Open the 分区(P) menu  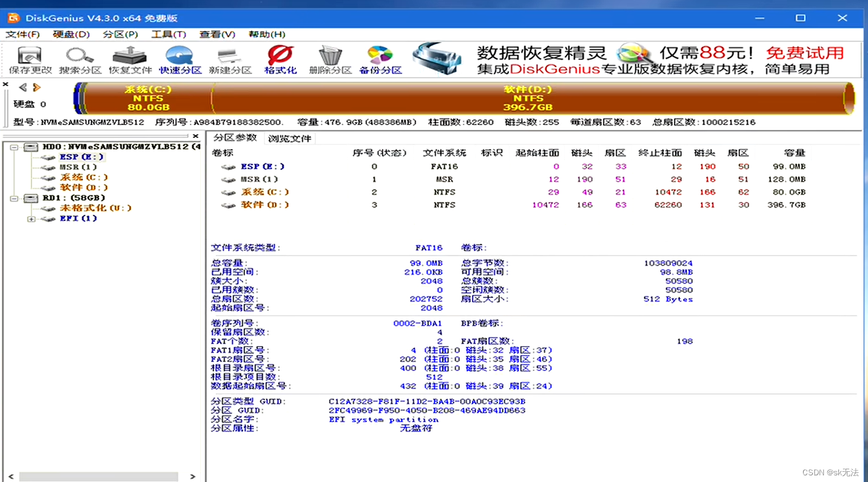point(120,35)
